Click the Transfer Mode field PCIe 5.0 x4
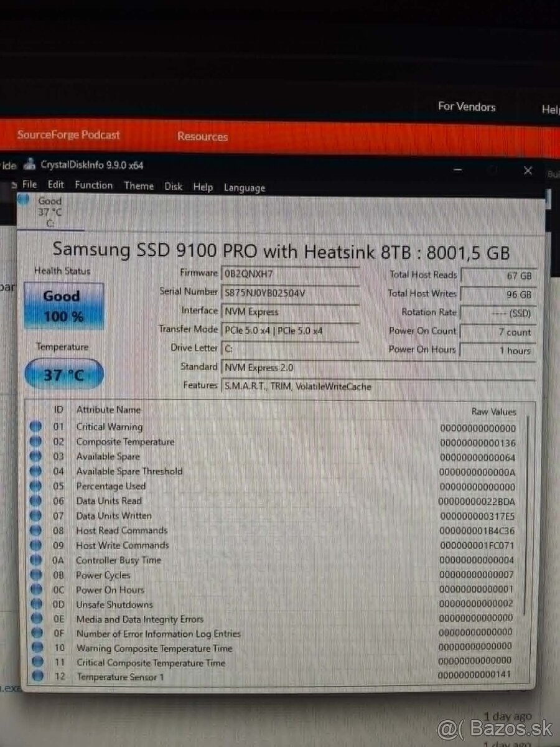Viewport: 560px width, 747px height. point(290,331)
